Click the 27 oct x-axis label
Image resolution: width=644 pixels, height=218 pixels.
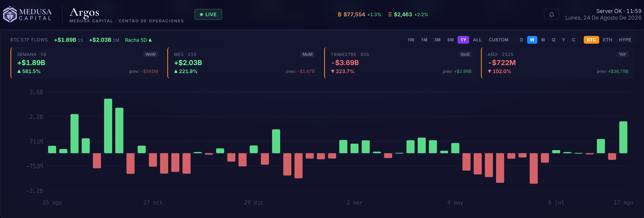(153, 202)
